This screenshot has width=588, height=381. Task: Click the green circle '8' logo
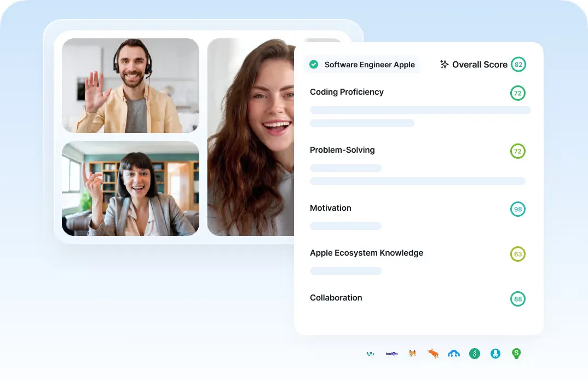click(x=474, y=353)
